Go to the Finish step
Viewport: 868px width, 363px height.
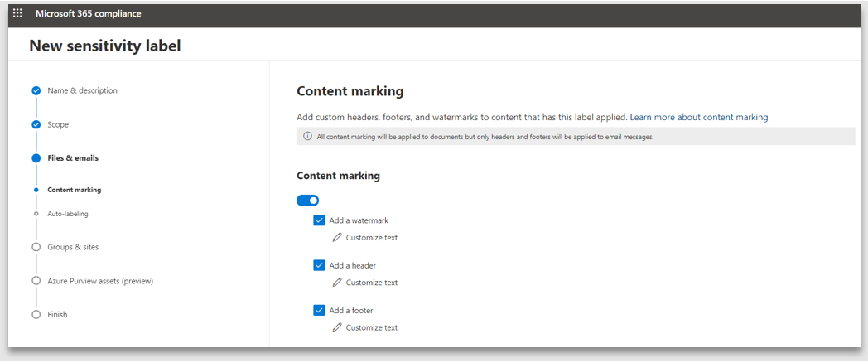pyautogui.click(x=57, y=315)
